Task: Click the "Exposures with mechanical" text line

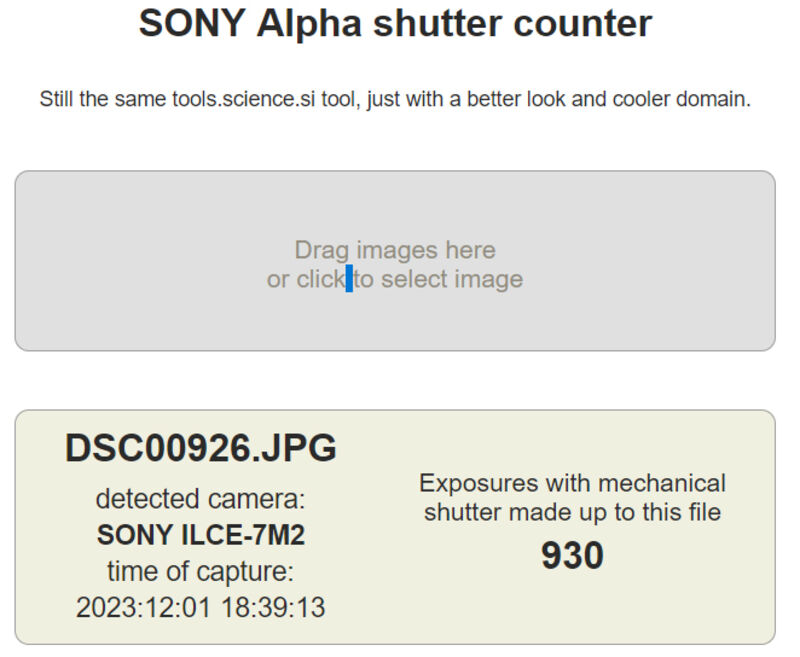Action: click(x=572, y=484)
